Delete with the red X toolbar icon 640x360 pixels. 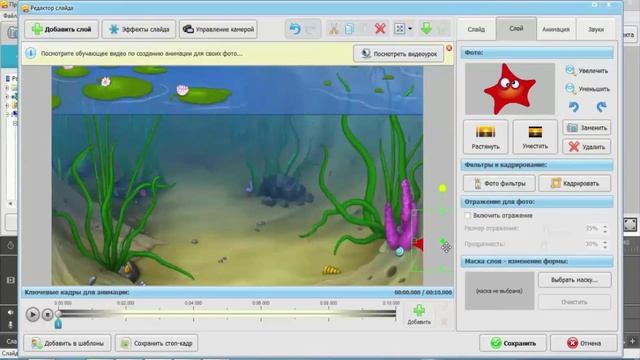click(x=380, y=29)
